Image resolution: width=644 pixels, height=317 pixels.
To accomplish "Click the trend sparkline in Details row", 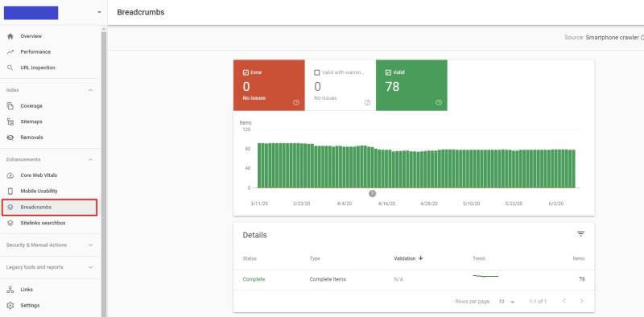I will tap(485, 276).
